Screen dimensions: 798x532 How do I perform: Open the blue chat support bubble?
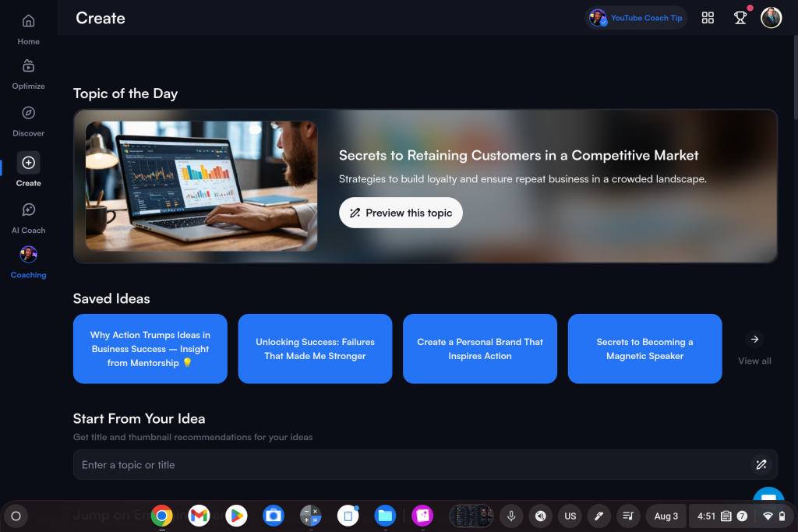point(768,495)
